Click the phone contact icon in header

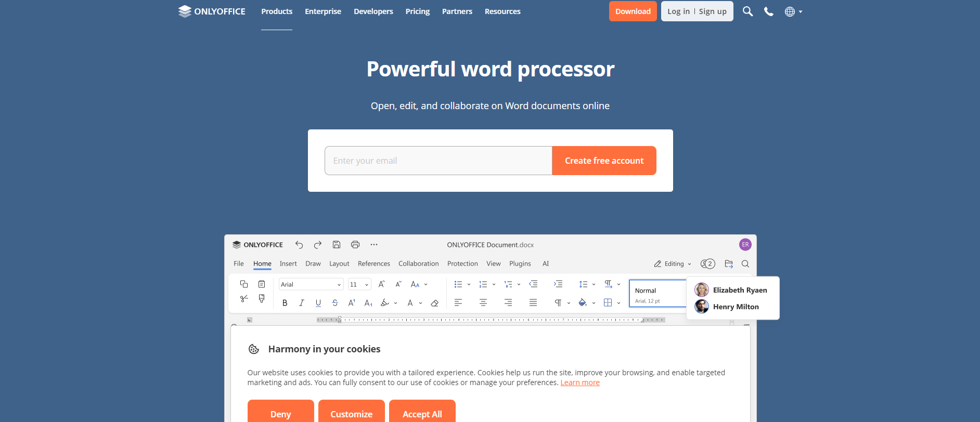(x=768, y=11)
